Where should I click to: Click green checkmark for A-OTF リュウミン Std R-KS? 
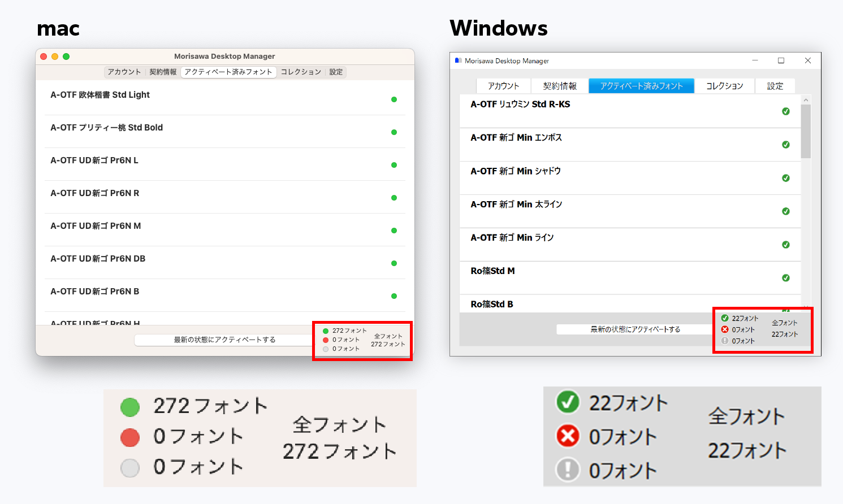click(x=786, y=111)
